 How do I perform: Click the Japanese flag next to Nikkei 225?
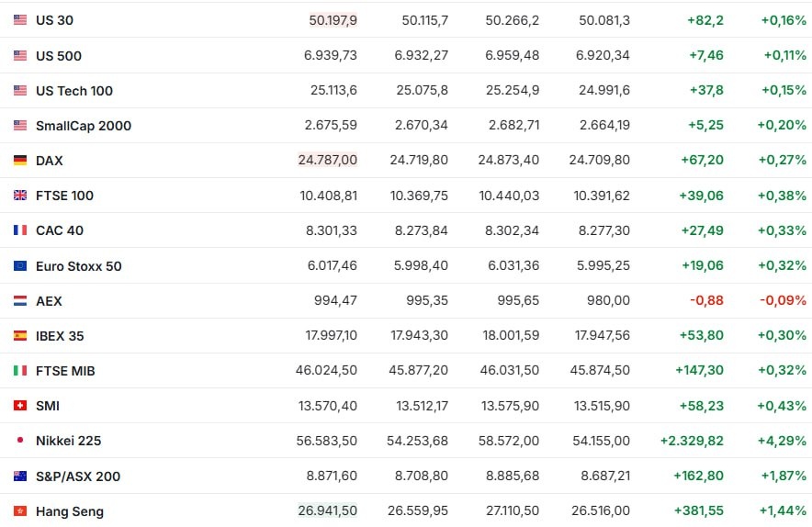click(x=20, y=440)
